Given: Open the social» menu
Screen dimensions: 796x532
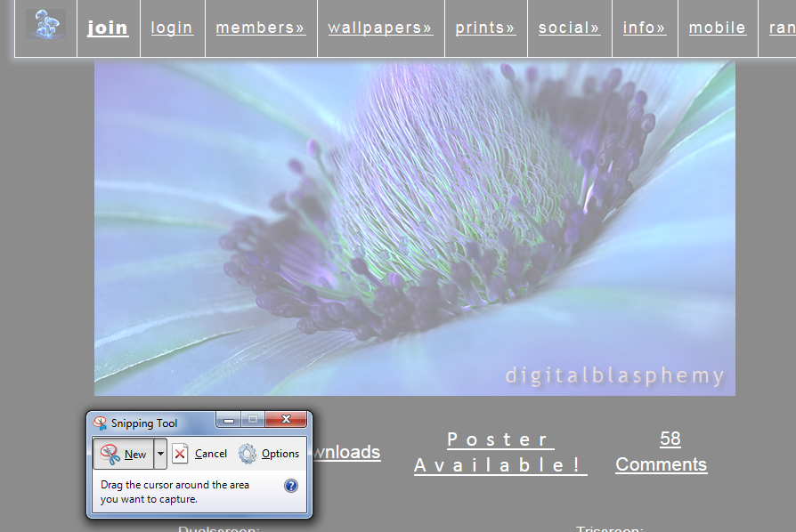Looking at the screenshot, I should tap(569, 28).
